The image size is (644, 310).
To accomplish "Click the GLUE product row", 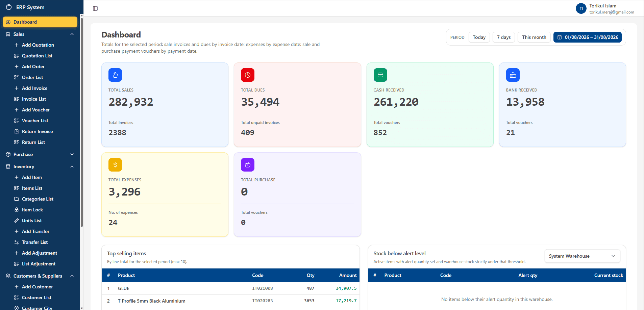I will click(230, 288).
